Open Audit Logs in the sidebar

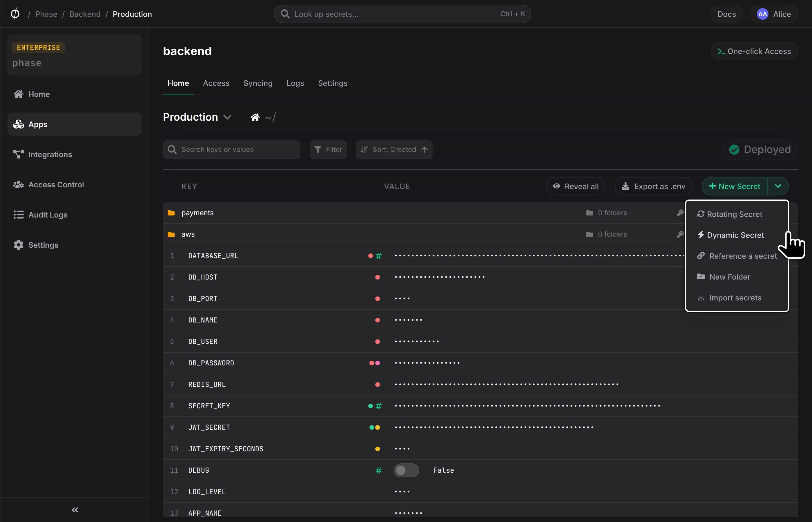click(x=74, y=215)
